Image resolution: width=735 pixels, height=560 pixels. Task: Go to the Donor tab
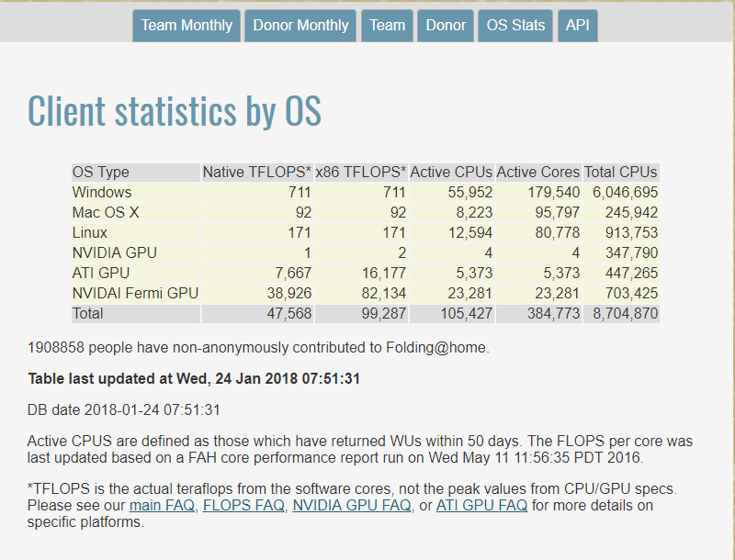[446, 26]
